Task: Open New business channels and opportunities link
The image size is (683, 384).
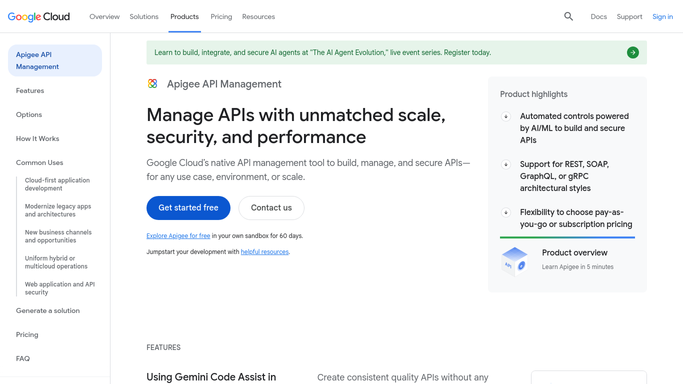Action: 58,236
